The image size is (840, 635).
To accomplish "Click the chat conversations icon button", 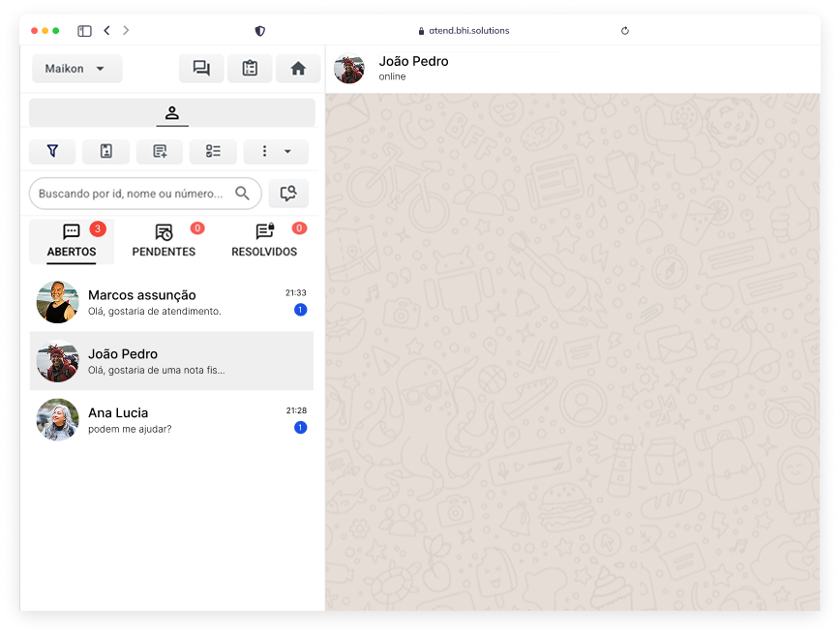I will click(x=201, y=69).
